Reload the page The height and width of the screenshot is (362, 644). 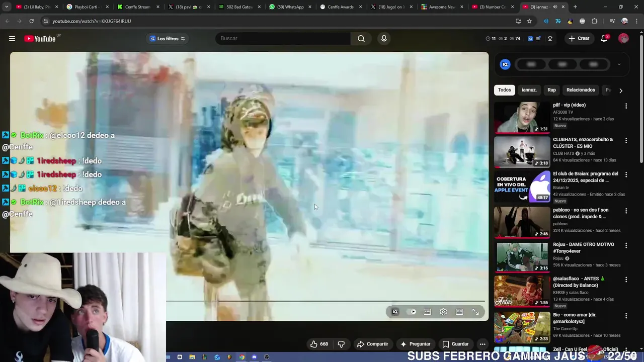pyautogui.click(x=31, y=21)
